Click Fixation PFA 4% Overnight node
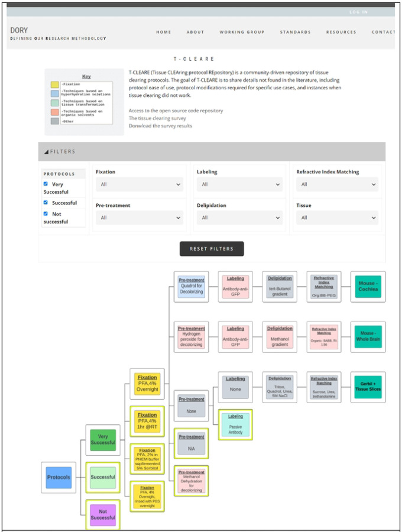The width and height of the screenshot is (402, 532). click(x=147, y=382)
